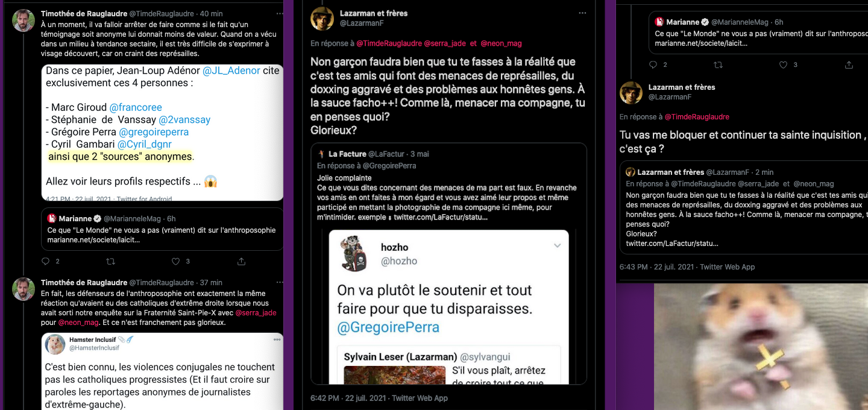The height and width of the screenshot is (410, 868).
Task: Open more options on Timothée's 37 min tweet
Action: coord(279,282)
